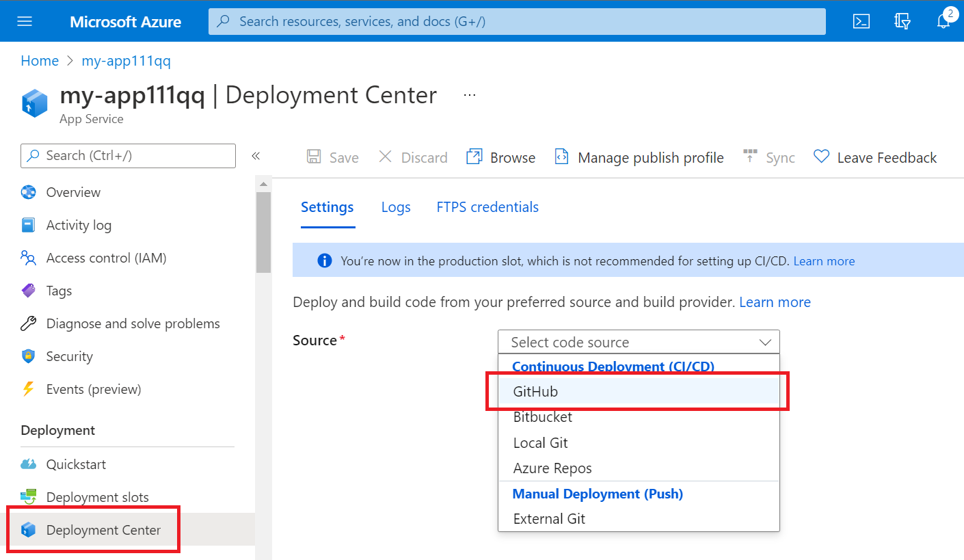Choose External Git from the source list
The width and height of the screenshot is (964, 560).
click(x=639, y=519)
